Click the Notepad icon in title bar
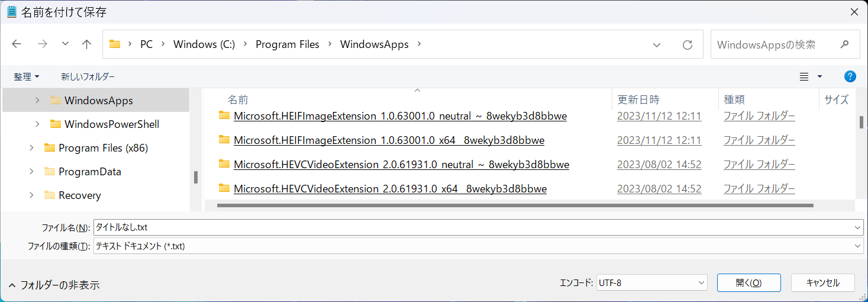This screenshot has width=868, height=302. (x=11, y=12)
